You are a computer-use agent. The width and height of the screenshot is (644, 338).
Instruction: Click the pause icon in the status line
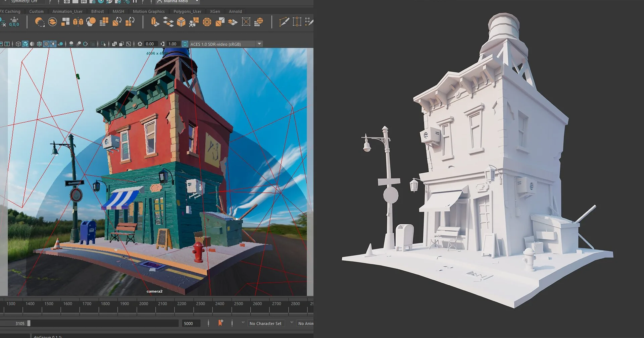coord(135,1)
